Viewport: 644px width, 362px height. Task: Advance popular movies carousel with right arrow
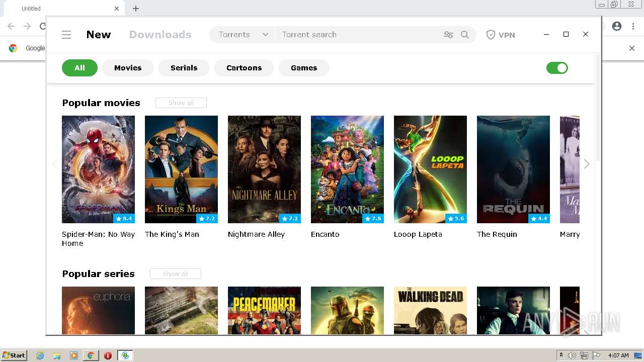[587, 164]
